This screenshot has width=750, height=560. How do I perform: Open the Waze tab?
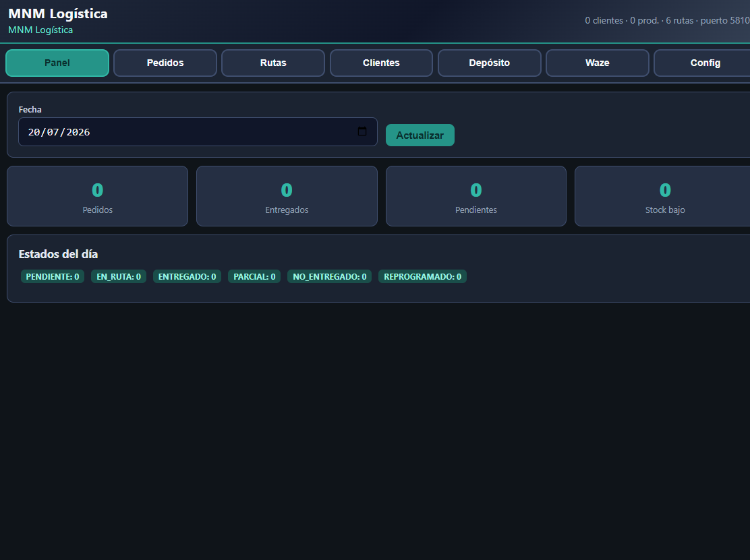(x=598, y=63)
